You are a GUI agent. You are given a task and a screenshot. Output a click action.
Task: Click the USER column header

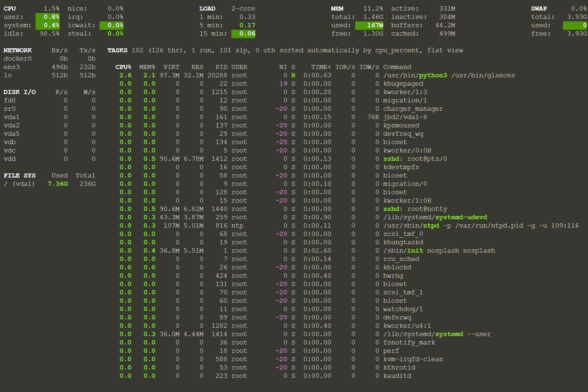[239, 67]
